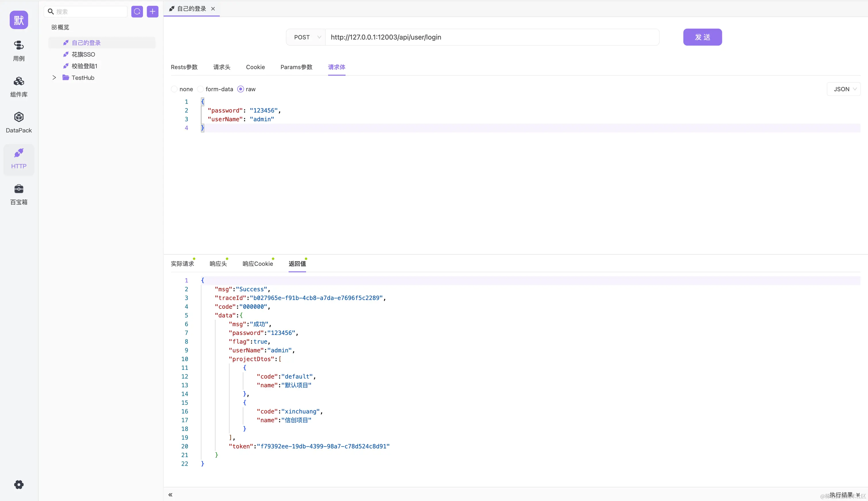Image resolution: width=868 pixels, height=501 pixels.
Task: Select the form-data body type
Action: click(201, 89)
